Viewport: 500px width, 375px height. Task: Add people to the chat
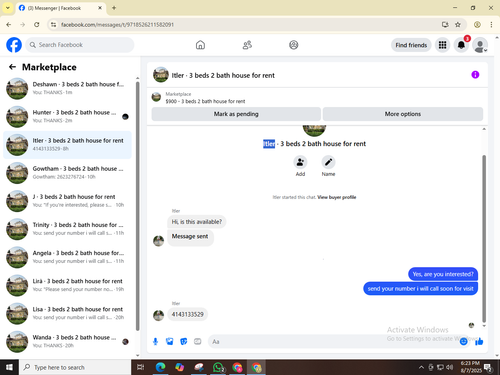[x=300, y=162]
